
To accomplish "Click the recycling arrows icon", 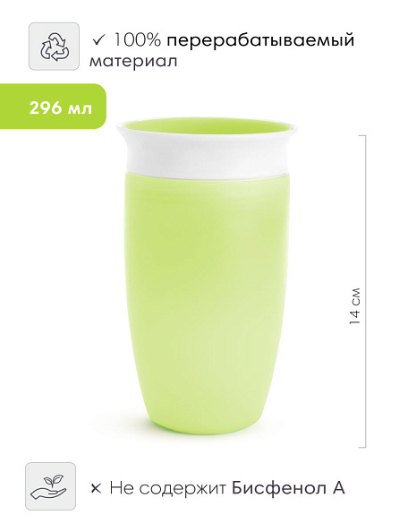I will [x=55, y=47].
